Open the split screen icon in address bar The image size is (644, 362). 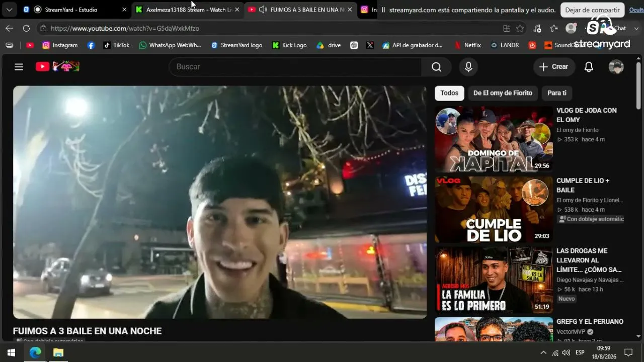point(507,29)
